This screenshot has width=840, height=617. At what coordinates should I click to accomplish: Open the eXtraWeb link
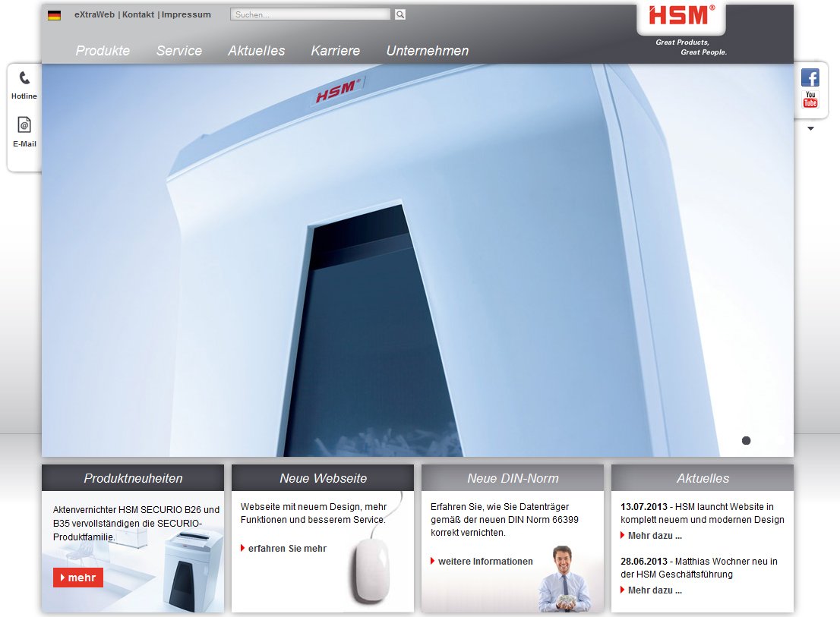pos(94,14)
